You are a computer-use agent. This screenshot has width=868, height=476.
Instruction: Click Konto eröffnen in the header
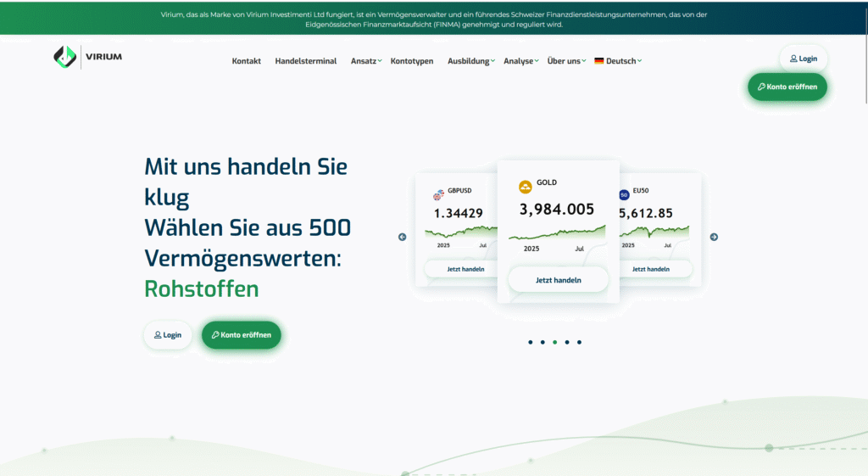pos(787,87)
